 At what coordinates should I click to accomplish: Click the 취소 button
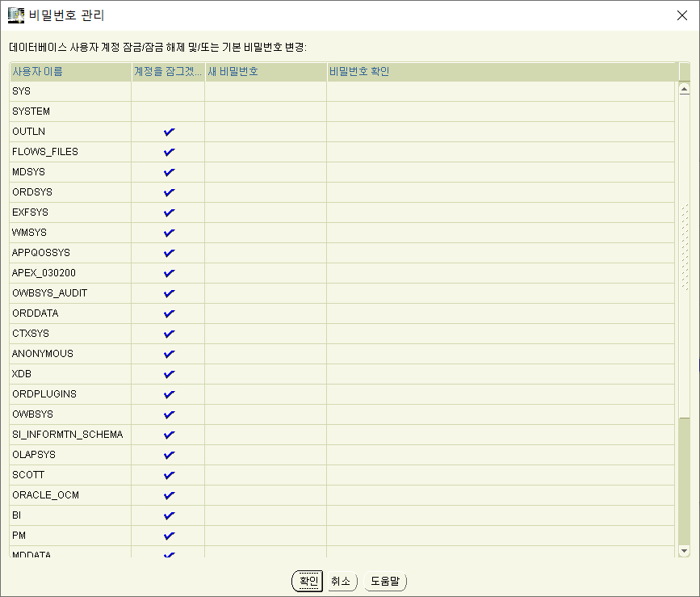[342, 581]
